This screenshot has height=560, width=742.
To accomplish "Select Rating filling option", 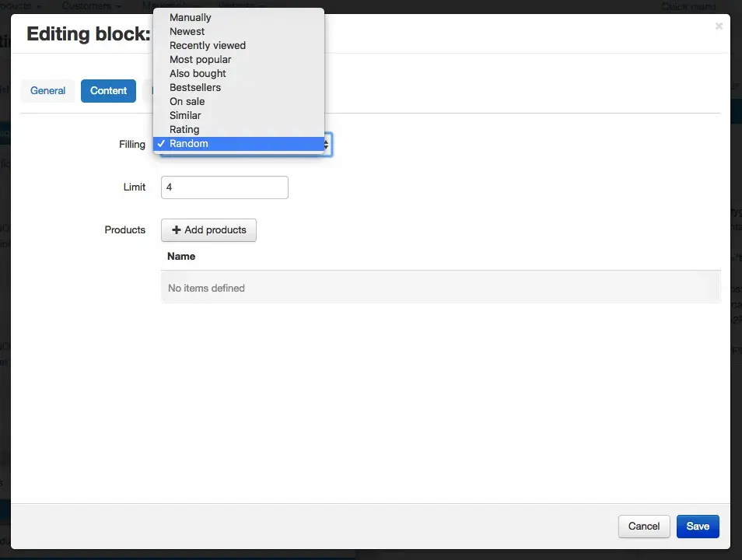I will click(x=184, y=129).
